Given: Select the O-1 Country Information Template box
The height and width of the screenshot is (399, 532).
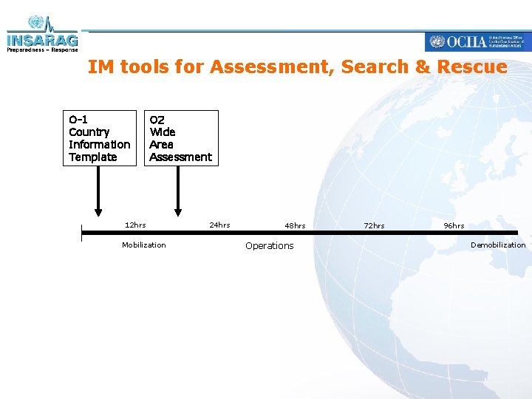Looking at the screenshot, I should coord(100,138).
